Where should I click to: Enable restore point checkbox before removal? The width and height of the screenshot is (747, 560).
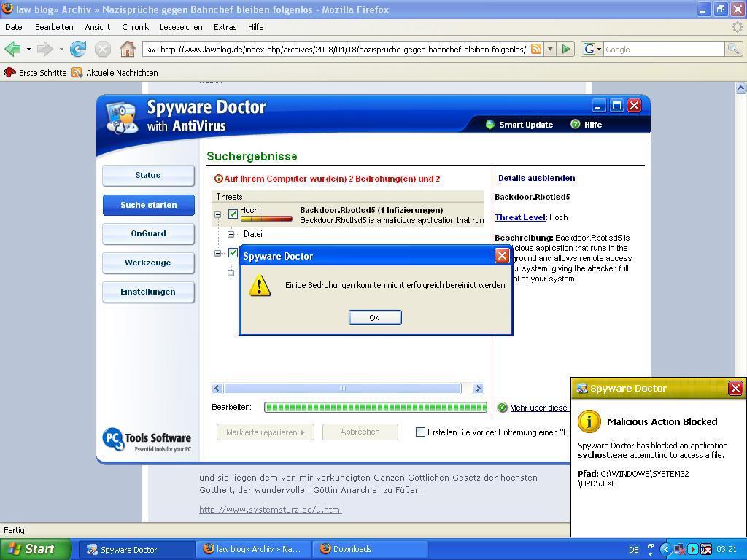pyautogui.click(x=420, y=432)
